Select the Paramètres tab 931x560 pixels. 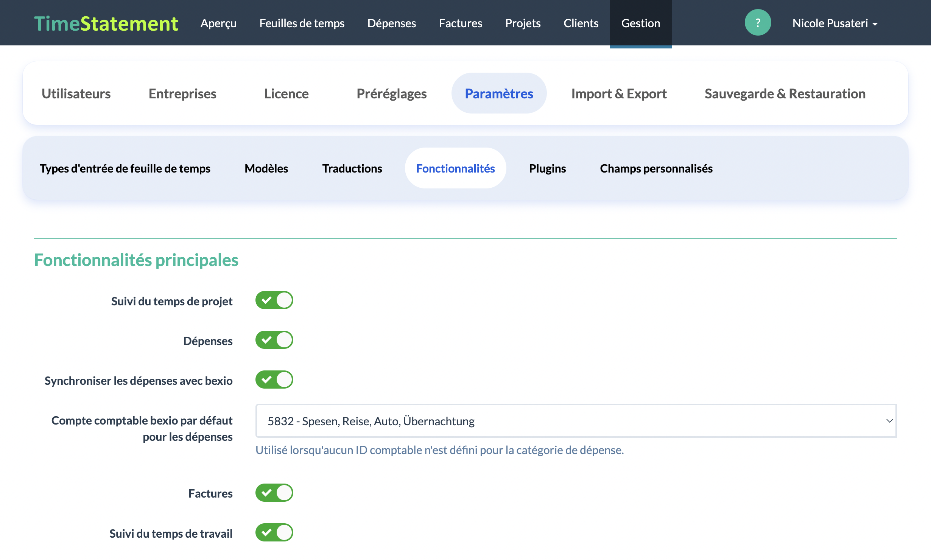(499, 93)
